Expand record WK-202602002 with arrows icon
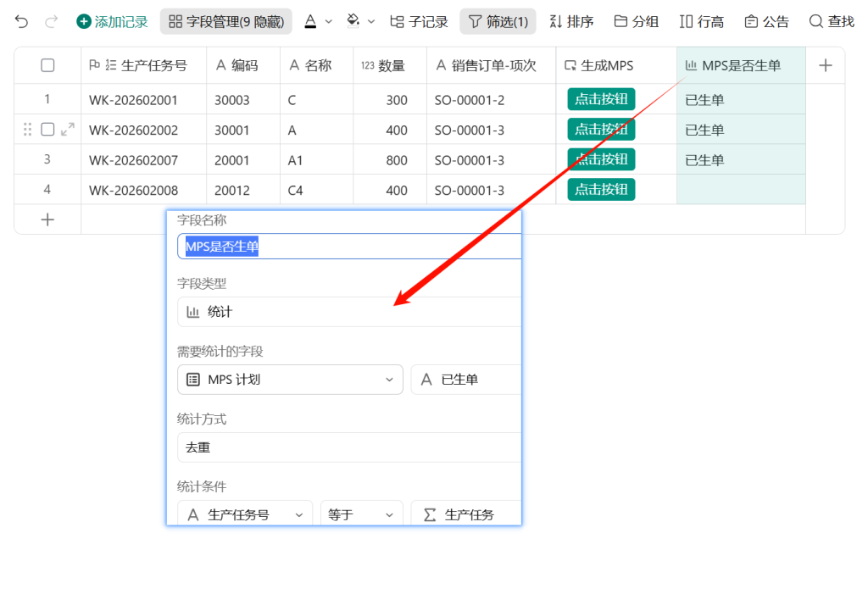The width and height of the screenshot is (868, 594). pyautogui.click(x=68, y=130)
